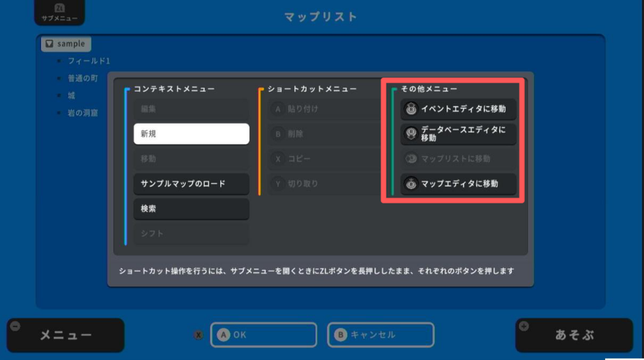Open the メニュー button
Screen dimensions: 644x360
tap(65, 335)
